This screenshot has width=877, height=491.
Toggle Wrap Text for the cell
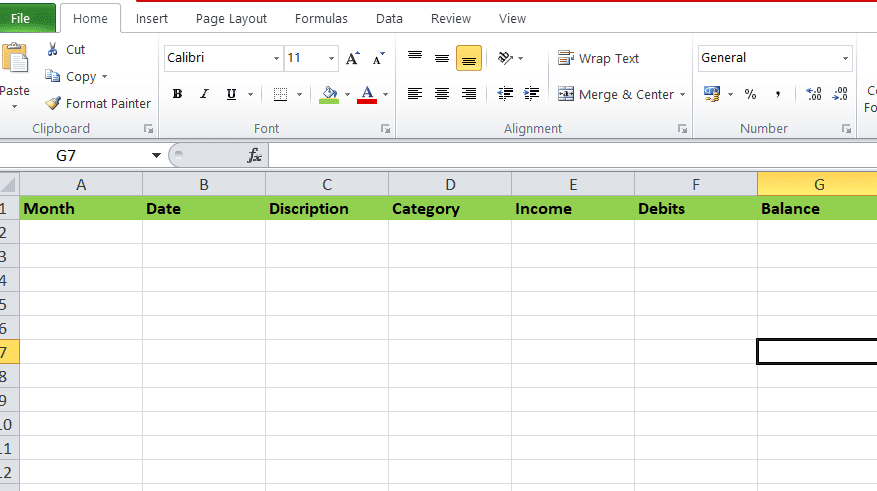tap(598, 59)
